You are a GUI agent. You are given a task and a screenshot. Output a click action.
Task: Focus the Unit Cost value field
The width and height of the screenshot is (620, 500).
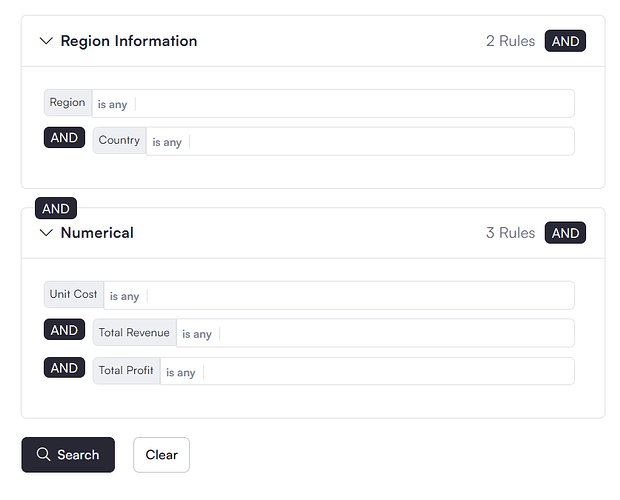tap(360, 296)
